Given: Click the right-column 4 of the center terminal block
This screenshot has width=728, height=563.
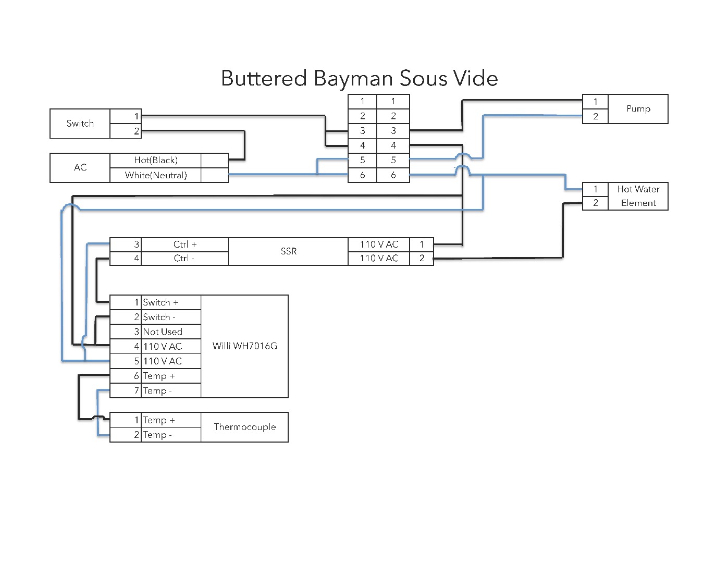Looking at the screenshot, I should pyautogui.click(x=393, y=145).
